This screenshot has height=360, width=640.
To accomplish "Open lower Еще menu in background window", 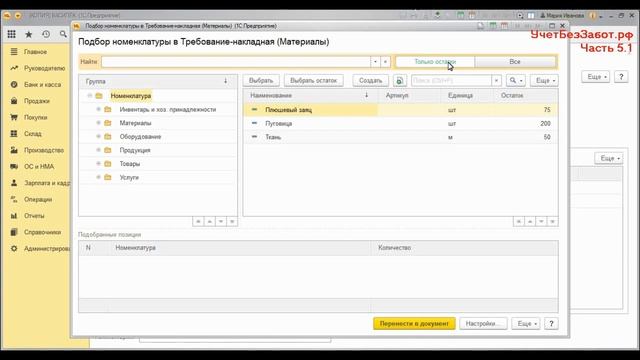I will (x=609, y=158).
